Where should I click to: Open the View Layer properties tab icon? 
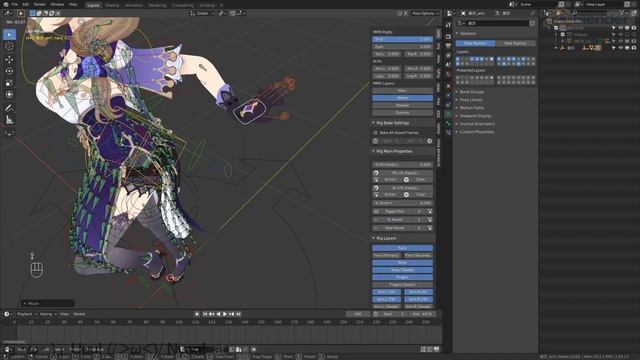[449, 55]
